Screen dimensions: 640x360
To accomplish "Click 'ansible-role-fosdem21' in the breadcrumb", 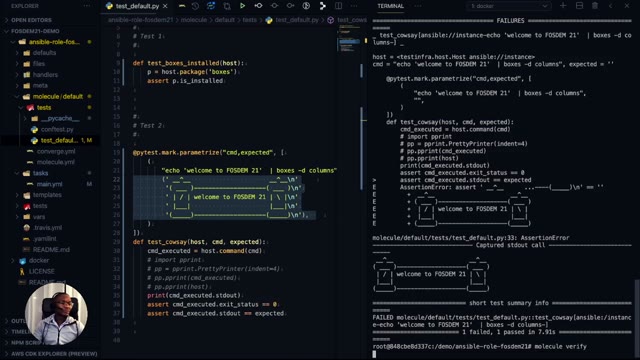I will point(140,20).
